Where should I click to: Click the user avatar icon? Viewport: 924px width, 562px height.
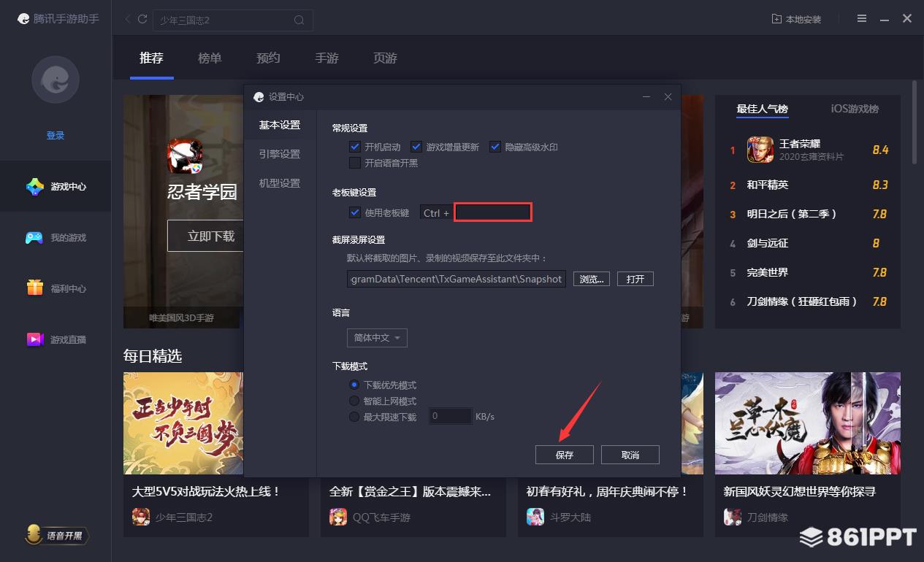click(x=56, y=79)
